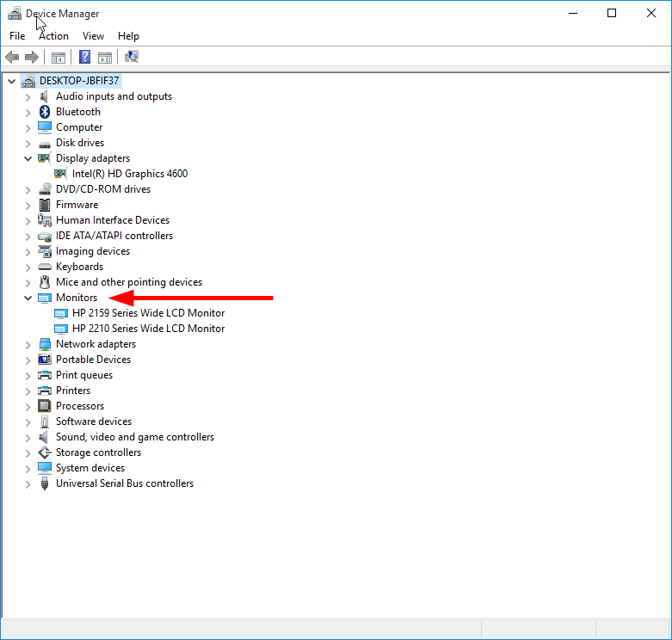Viewport: 672px width, 640px height.
Task: Click the Display adapters card icon
Action: click(x=44, y=158)
